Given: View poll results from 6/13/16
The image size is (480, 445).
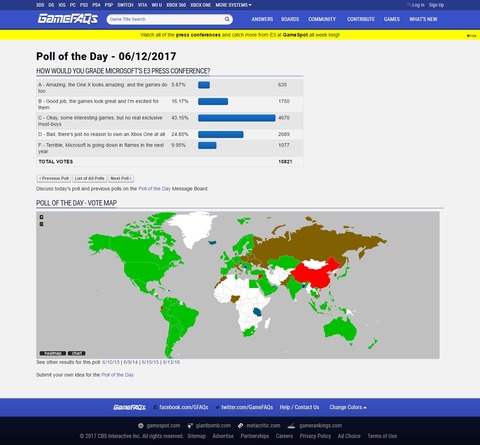Looking at the screenshot, I should pos(171,362).
